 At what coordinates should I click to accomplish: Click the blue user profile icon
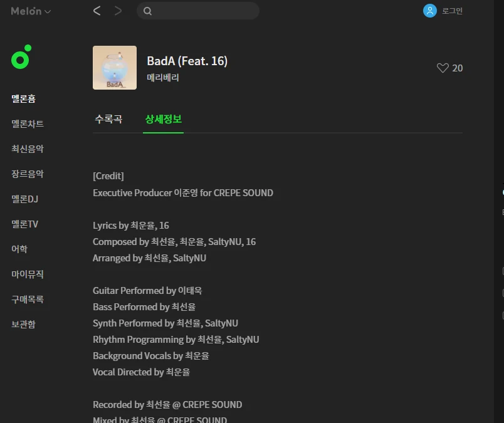430,11
